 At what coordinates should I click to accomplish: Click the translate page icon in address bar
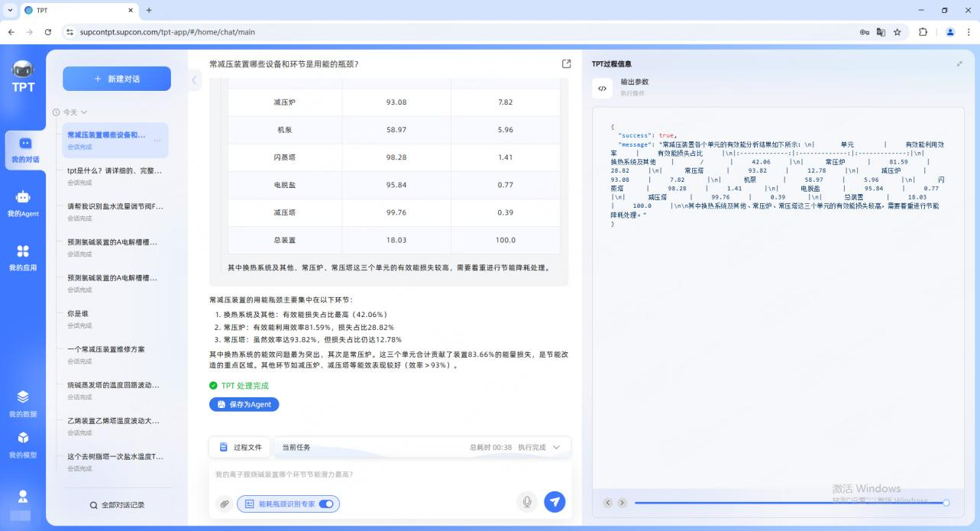click(x=881, y=32)
